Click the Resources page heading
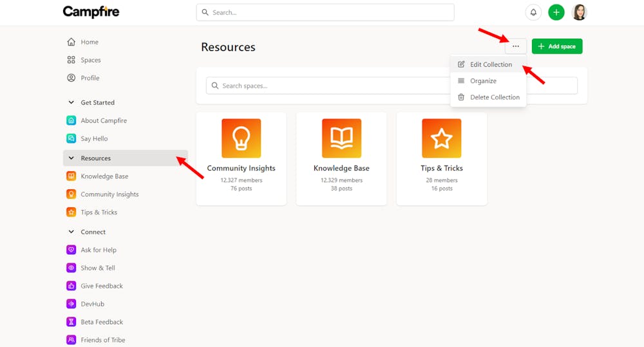The height and width of the screenshot is (347, 644). point(228,47)
